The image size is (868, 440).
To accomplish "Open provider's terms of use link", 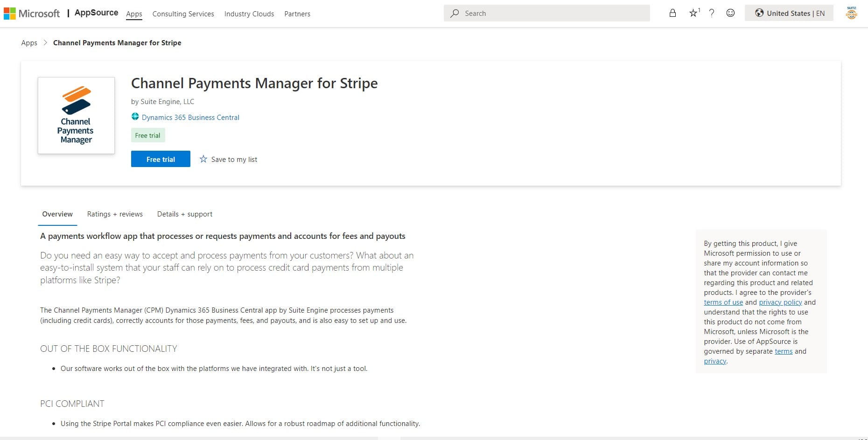I will [x=723, y=302].
